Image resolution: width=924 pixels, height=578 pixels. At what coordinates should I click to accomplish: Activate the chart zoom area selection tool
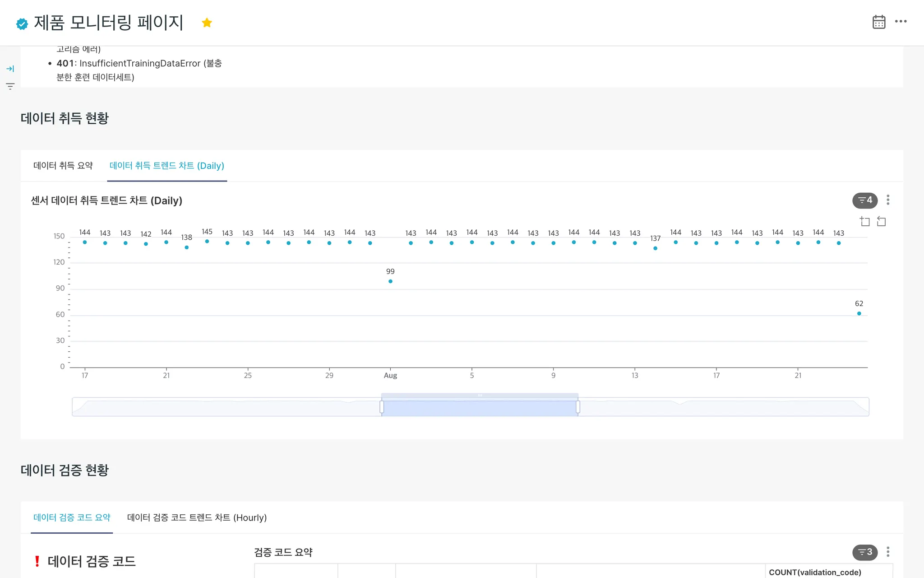pos(864,221)
